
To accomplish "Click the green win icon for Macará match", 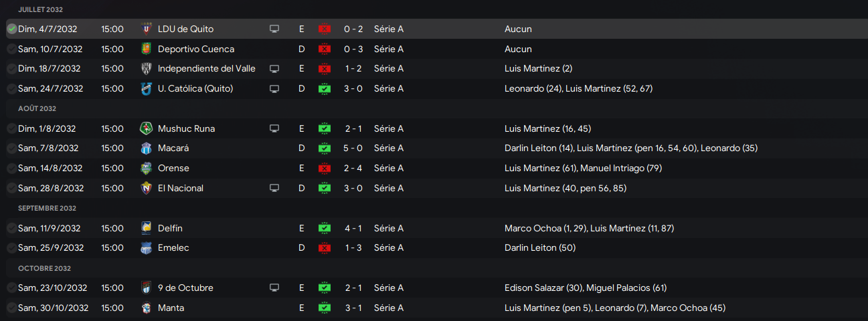I will click(x=325, y=148).
